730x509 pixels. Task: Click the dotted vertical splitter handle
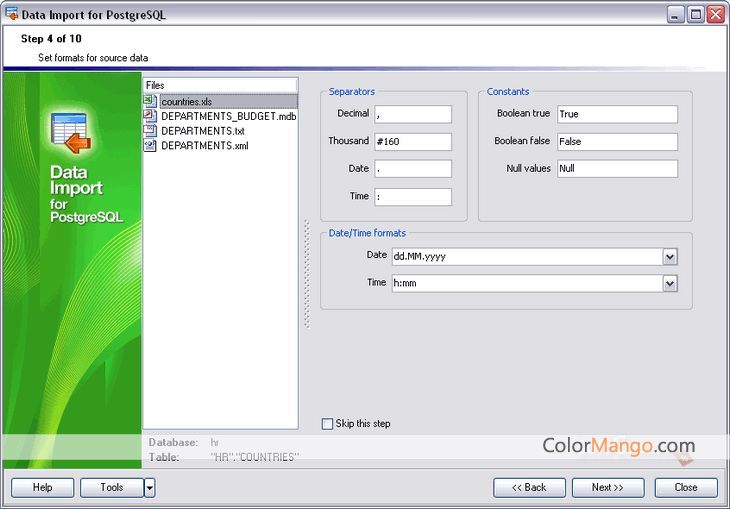point(307,274)
